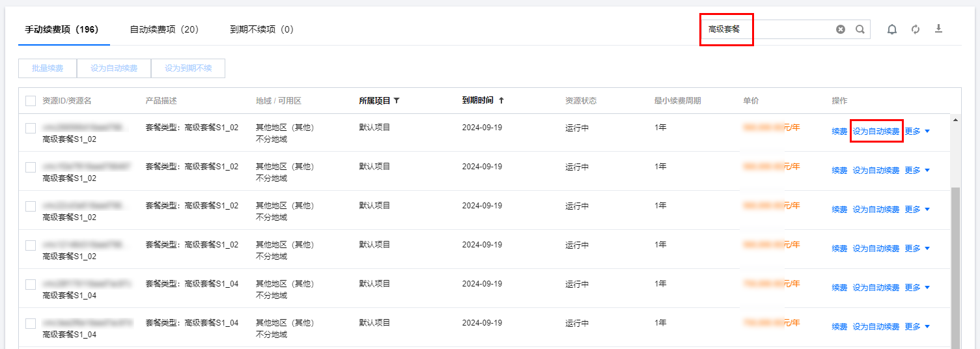Sort by 到期时间 arrow icon
Viewport: 980px width, 349px height.
tap(501, 101)
